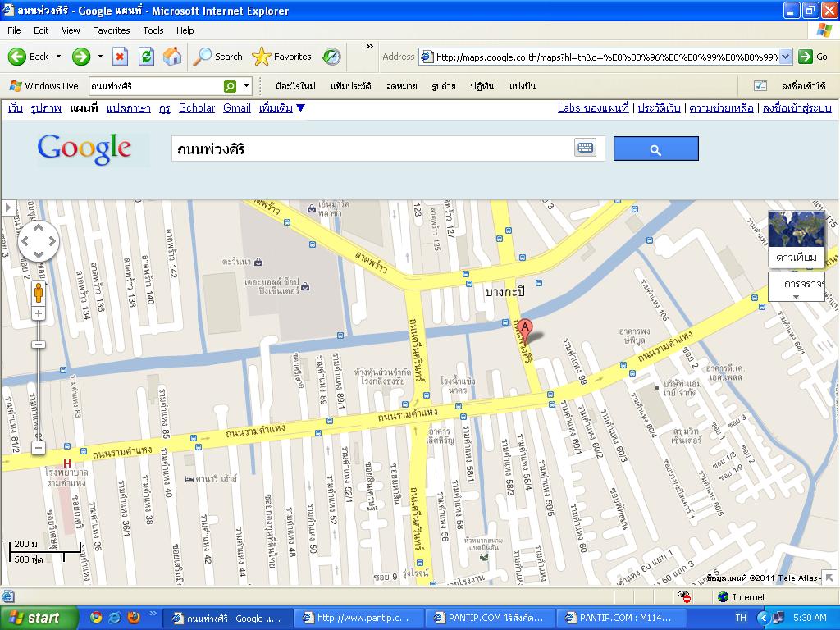Image resolution: width=840 pixels, height=630 pixels.
Task: Click the Google logo
Action: [x=84, y=148]
